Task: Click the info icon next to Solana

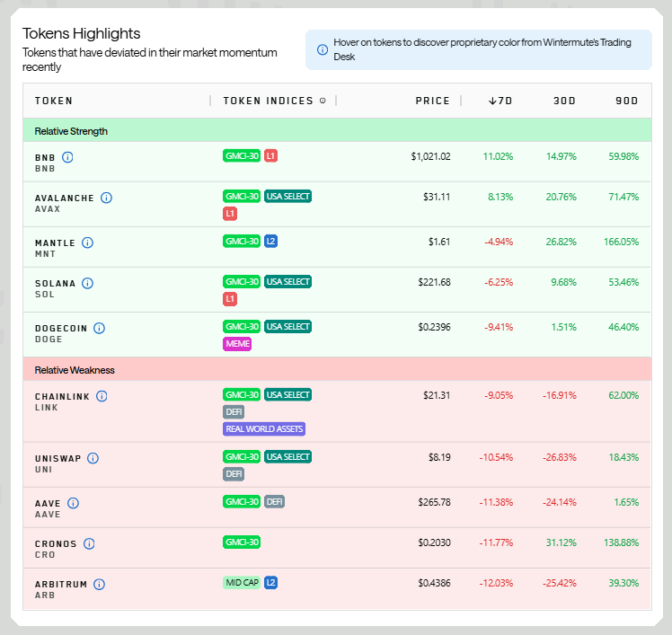Action: tap(87, 283)
